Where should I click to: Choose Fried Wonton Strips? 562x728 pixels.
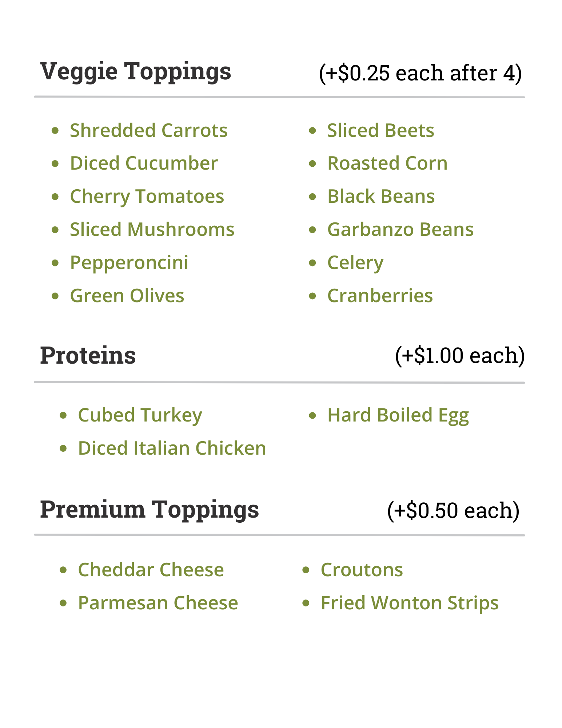(409, 603)
